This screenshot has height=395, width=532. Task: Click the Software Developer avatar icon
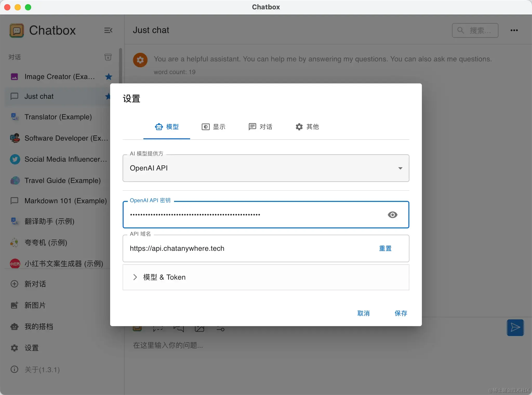pyautogui.click(x=15, y=138)
